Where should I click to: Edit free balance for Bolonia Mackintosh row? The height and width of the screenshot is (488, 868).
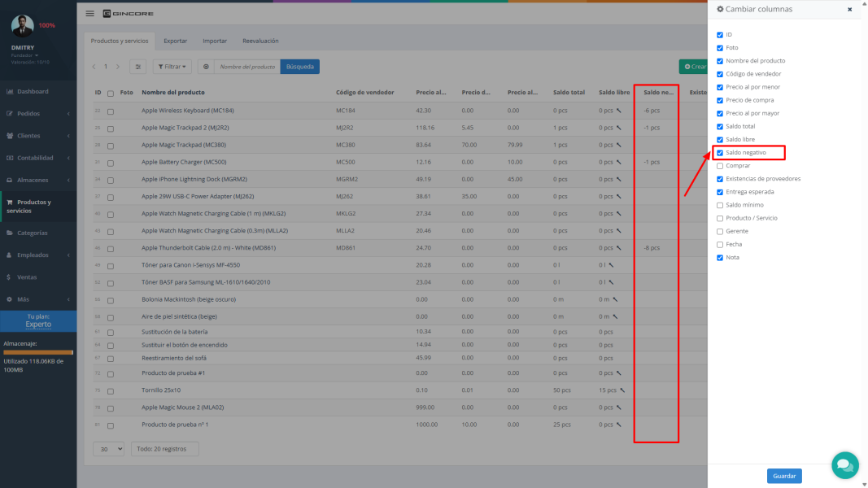pyautogui.click(x=615, y=299)
